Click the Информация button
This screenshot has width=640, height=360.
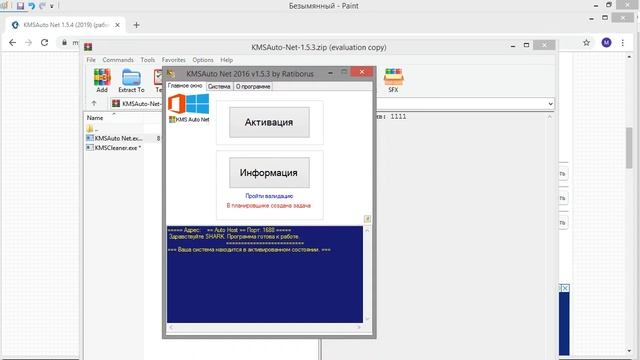click(x=269, y=173)
